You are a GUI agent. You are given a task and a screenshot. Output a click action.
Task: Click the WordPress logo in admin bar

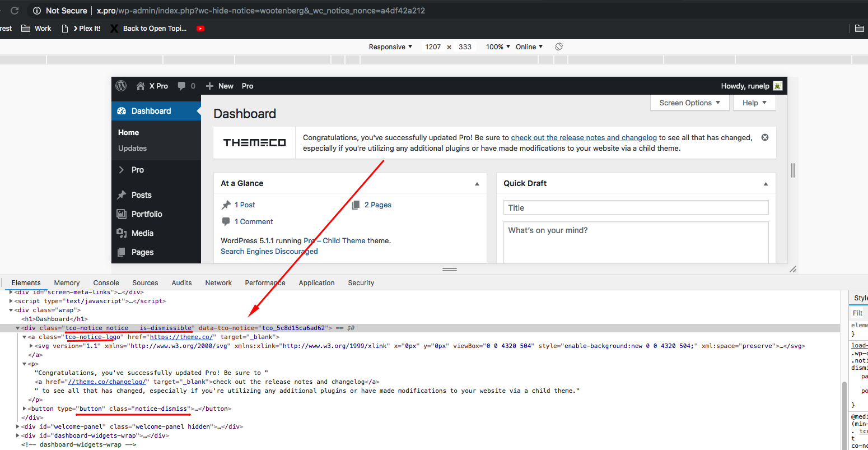tap(121, 86)
